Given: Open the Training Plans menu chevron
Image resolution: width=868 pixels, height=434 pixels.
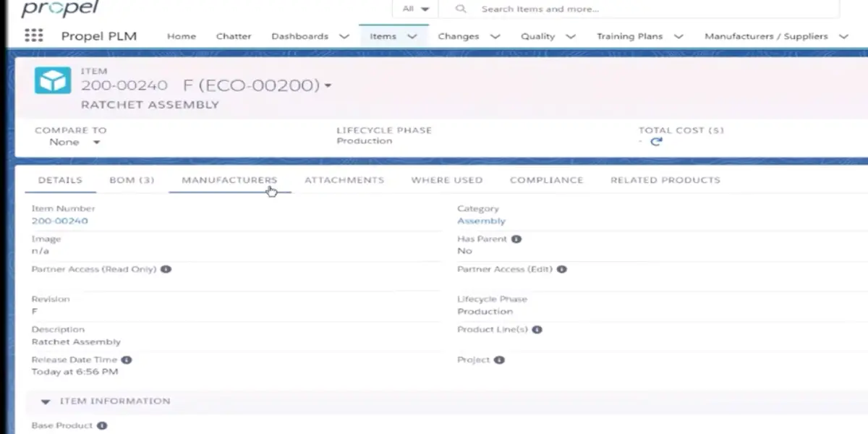Looking at the screenshot, I should tap(678, 36).
